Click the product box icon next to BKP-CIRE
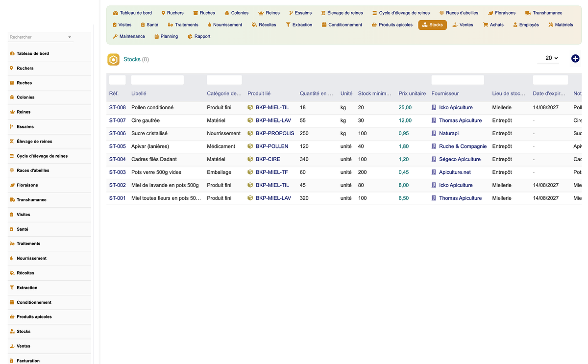 (250, 159)
